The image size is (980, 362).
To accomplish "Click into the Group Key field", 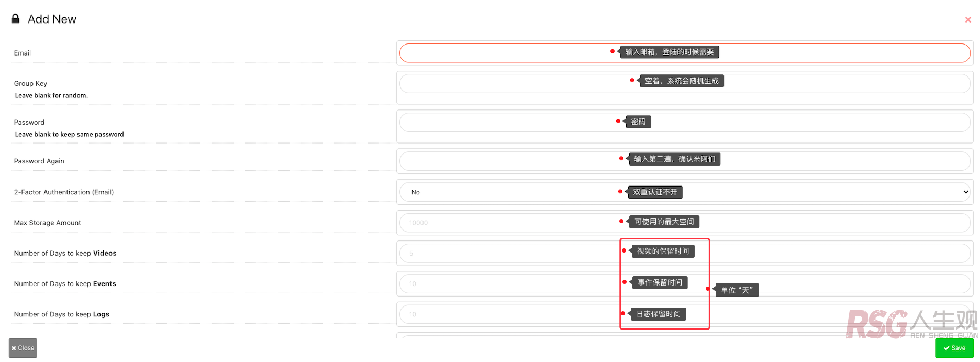I will 685,84.
